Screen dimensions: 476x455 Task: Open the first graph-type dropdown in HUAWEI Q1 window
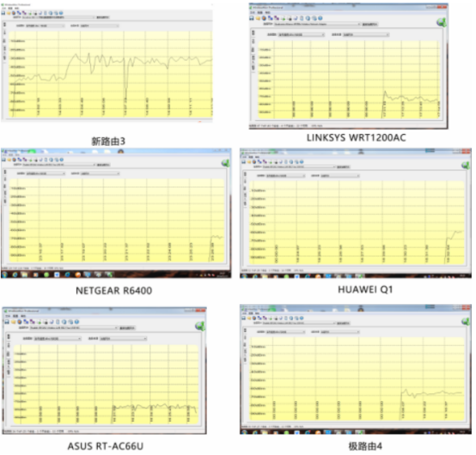(285, 176)
